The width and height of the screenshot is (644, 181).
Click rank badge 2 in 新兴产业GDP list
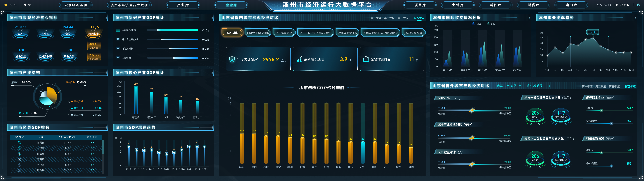118,39
